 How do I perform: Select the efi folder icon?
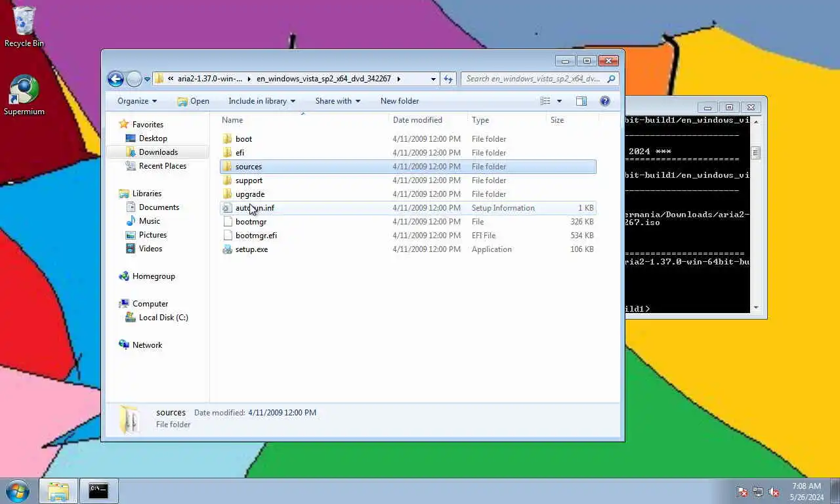pyautogui.click(x=227, y=152)
